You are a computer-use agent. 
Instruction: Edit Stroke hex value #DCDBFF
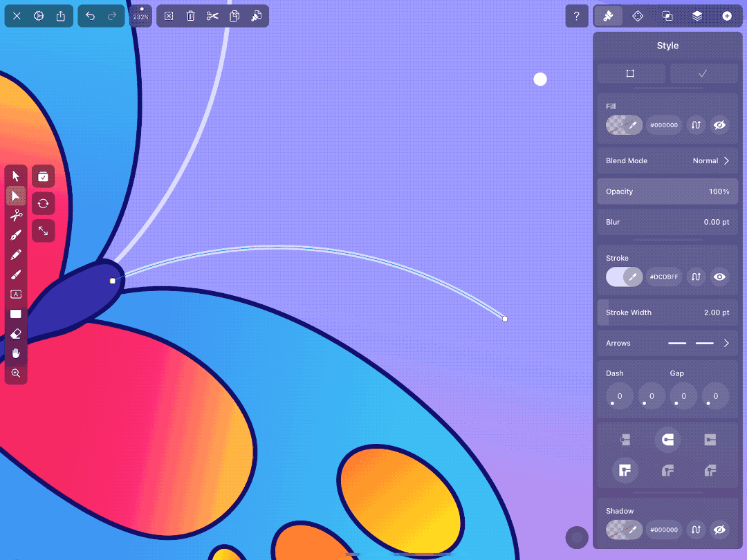pos(663,277)
